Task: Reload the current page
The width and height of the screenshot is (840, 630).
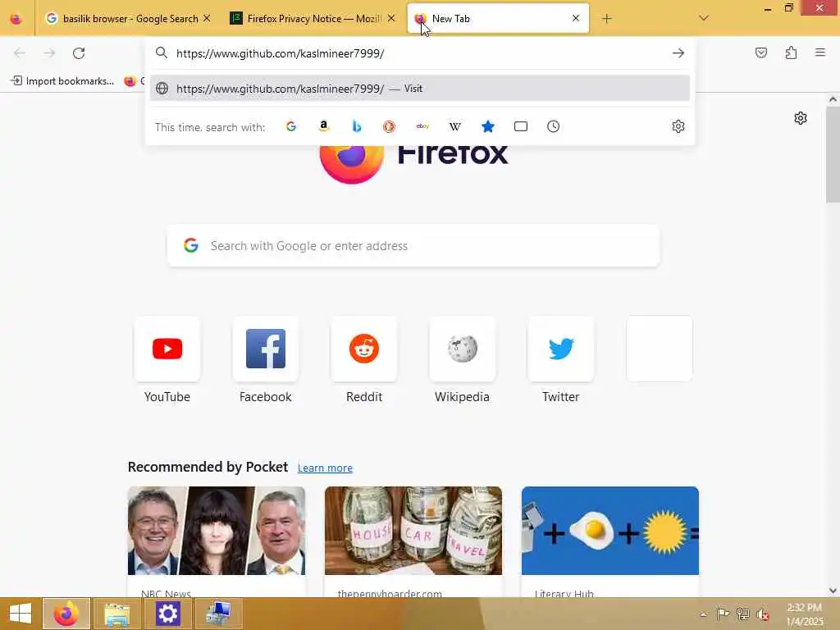Action: pyautogui.click(x=79, y=53)
